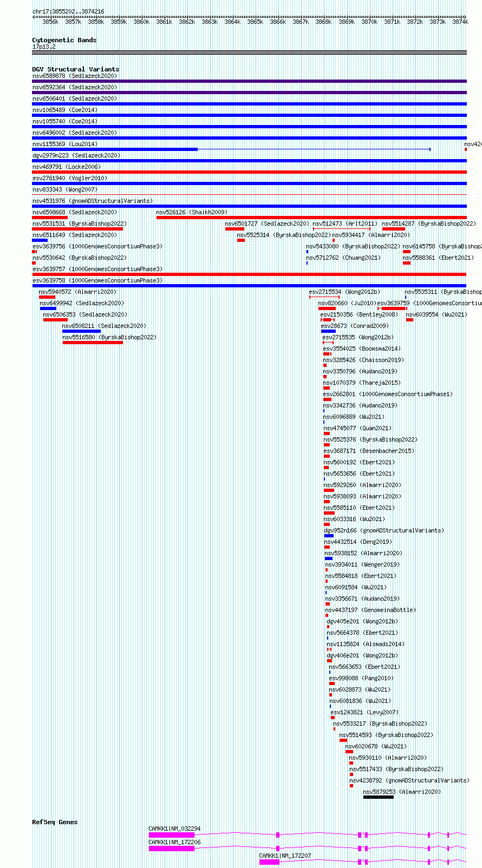Click nsv5525314 (ByrskaBishop2022) label
This screenshot has height=868, width=482.
pos(284,235)
